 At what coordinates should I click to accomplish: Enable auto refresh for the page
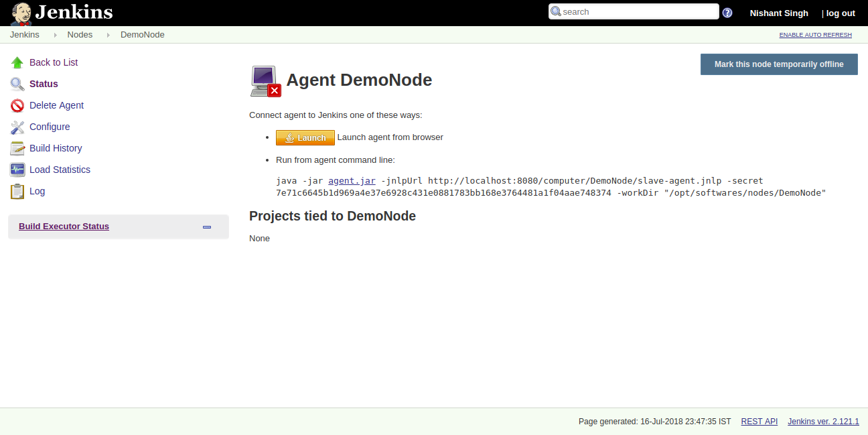[815, 34]
